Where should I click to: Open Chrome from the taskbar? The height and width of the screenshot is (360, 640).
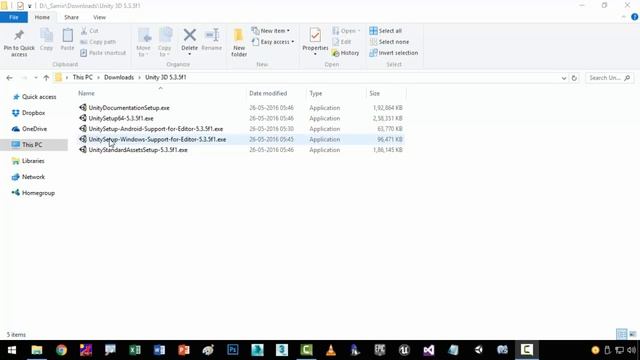click(x=62, y=350)
